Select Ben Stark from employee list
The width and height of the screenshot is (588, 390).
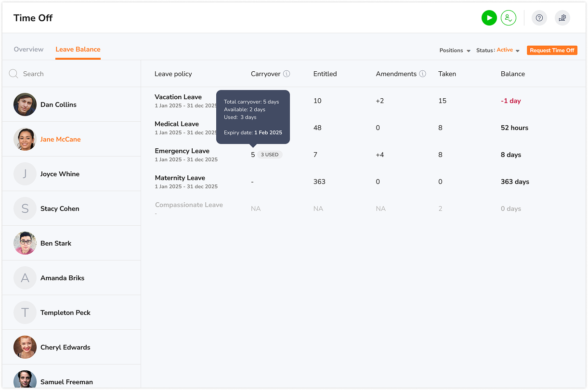[56, 243]
